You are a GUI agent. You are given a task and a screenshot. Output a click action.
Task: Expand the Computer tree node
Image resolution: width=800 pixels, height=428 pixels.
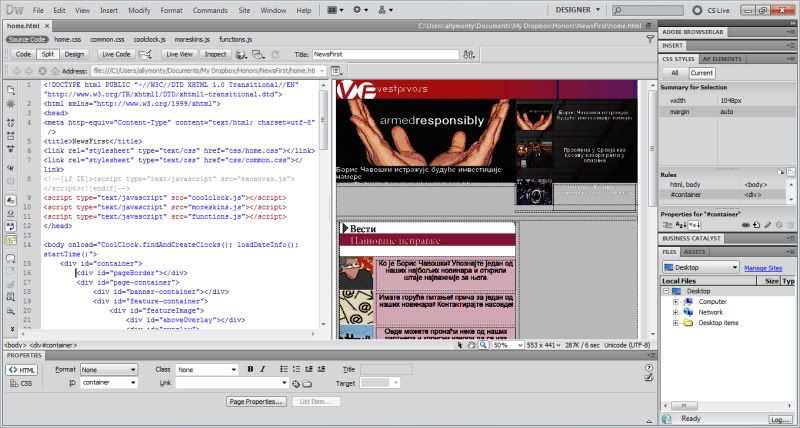pyautogui.click(x=676, y=301)
